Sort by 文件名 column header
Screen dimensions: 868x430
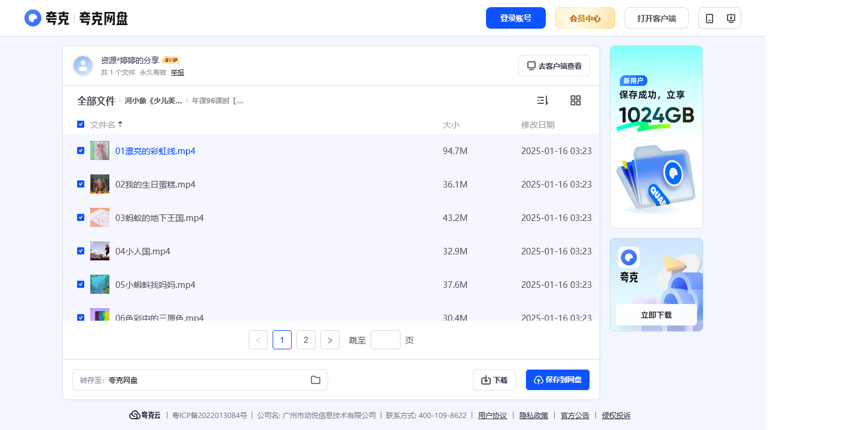(x=106, y=125)
